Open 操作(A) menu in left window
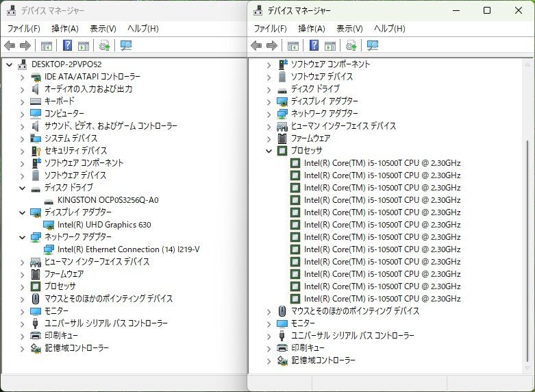 pos(65,29)
